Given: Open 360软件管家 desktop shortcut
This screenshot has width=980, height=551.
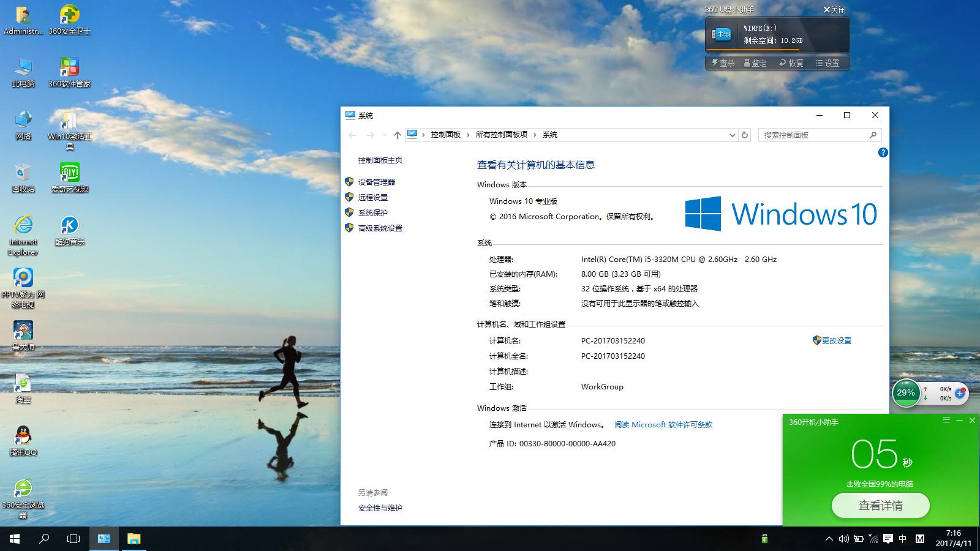Looking at the screenshot, I should [70, 72].
